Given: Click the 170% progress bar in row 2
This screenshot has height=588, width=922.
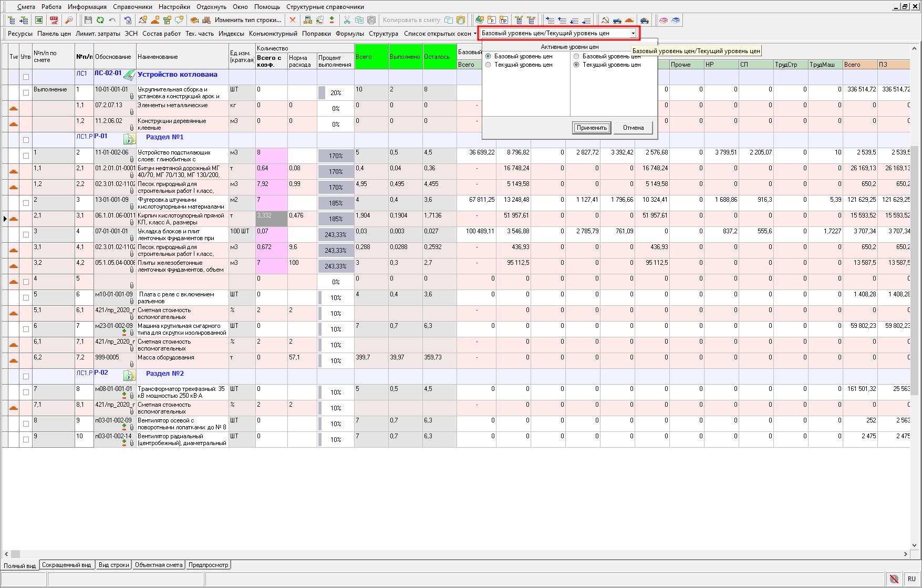Looking at the screenshot, I should (x=336, y=156).
